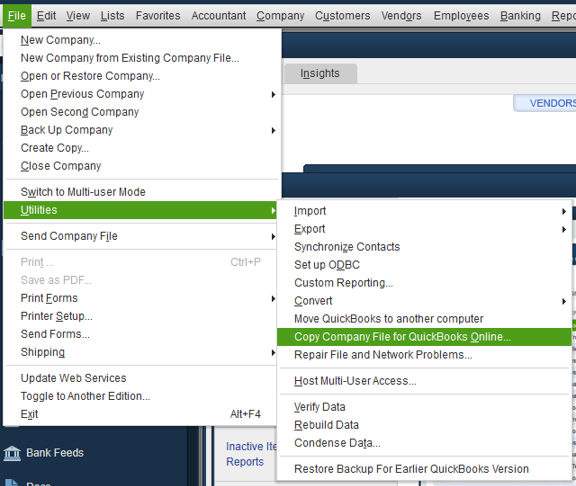Open Bank Feeds in sidebar
The image size is (576, 486).
pos(55,453)
